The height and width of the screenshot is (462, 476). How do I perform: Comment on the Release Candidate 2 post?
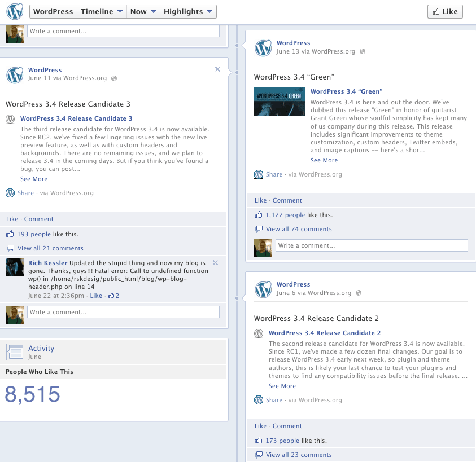[x=287, y=426]
